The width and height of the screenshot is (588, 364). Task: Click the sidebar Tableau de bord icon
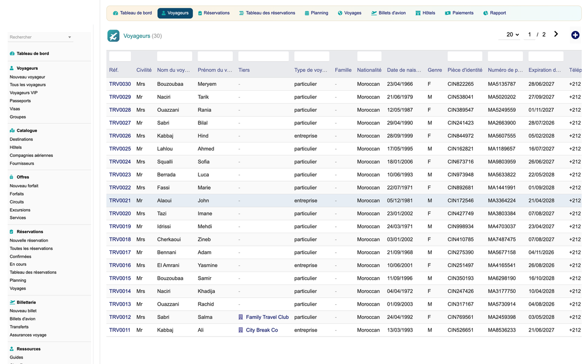tap(12, 53)
